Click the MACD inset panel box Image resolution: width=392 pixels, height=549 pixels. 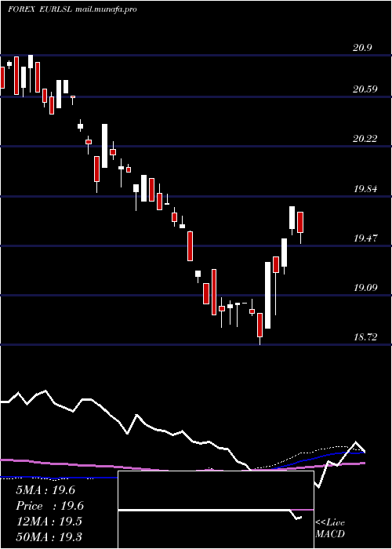tap(216, 510)
